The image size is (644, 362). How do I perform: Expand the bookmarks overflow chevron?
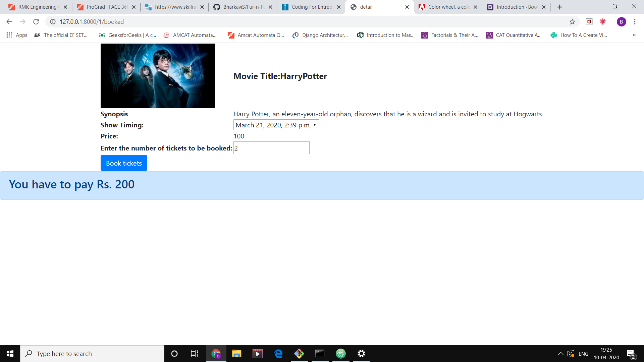(x=635, y=35)
